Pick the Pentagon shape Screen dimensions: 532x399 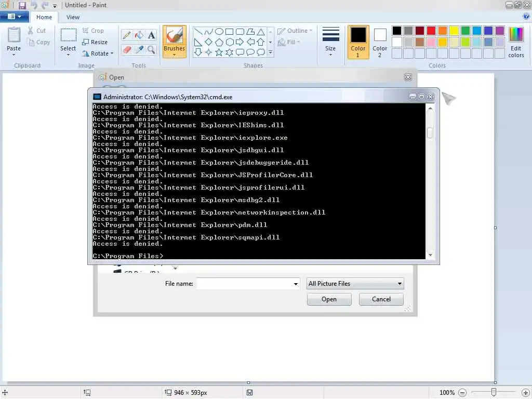click(219, 42)
